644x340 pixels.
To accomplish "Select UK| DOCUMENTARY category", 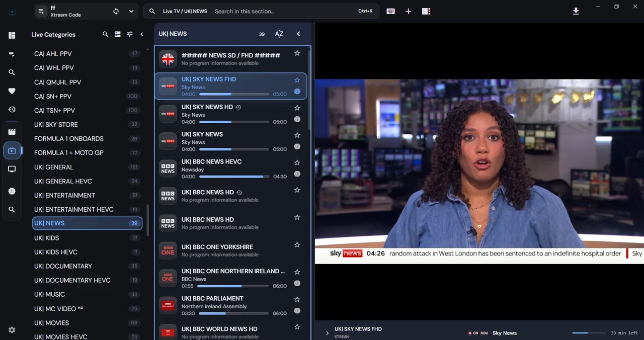I will tap(87, 266).
